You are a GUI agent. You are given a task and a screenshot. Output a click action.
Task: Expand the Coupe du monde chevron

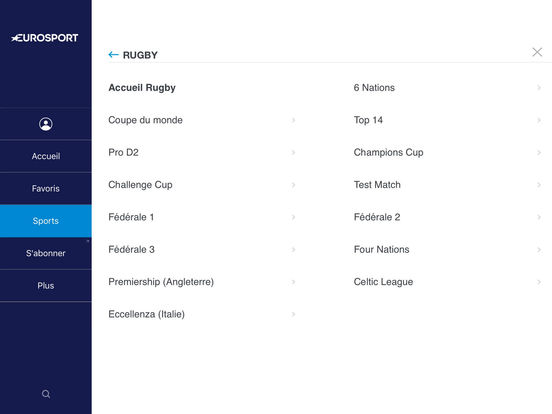point(293,120)
